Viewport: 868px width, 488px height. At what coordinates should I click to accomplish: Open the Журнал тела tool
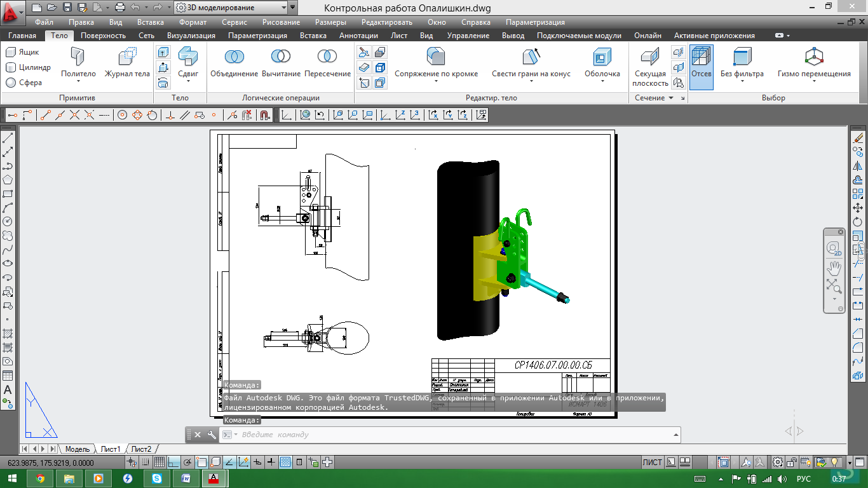click(x=127, y=64)
